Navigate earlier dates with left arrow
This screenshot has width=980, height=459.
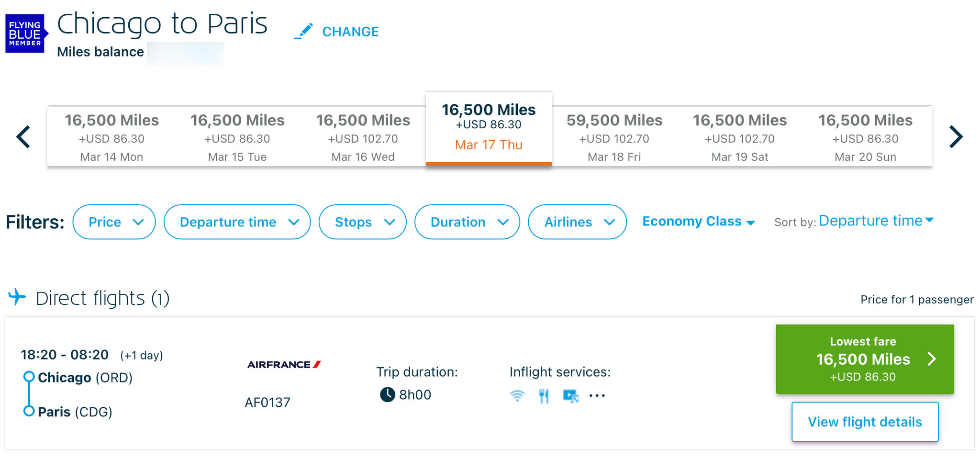[23, 136]
